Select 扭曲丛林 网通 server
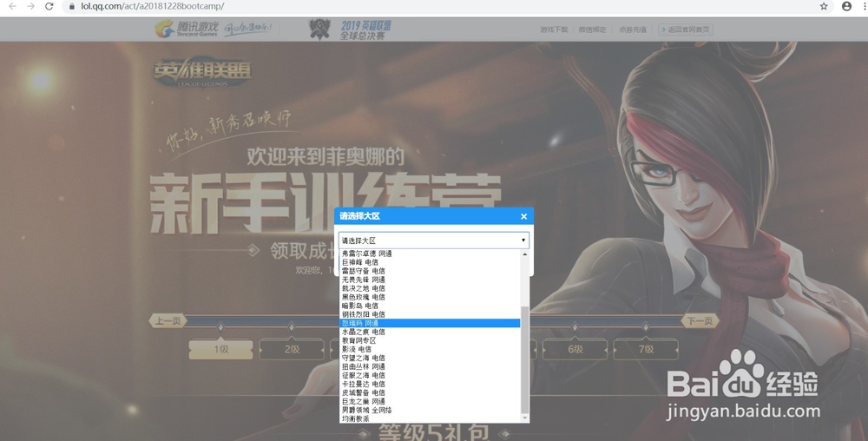Screen dimensions: 868x441 click(430, 366)
